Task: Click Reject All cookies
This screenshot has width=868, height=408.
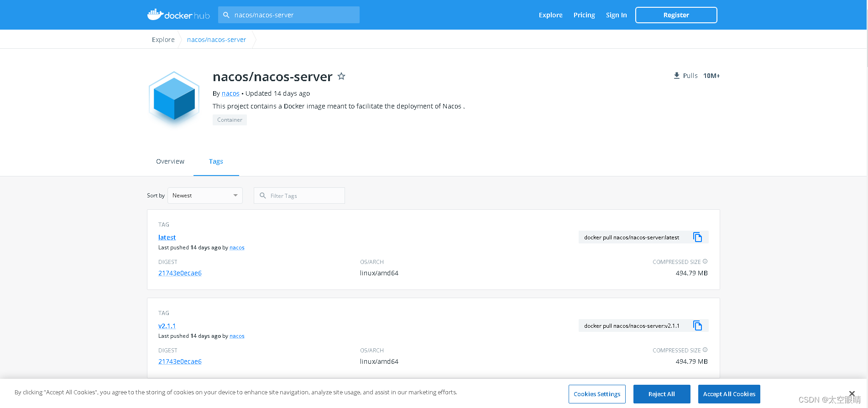Action: pyautogui.click(x=662, y=394)
